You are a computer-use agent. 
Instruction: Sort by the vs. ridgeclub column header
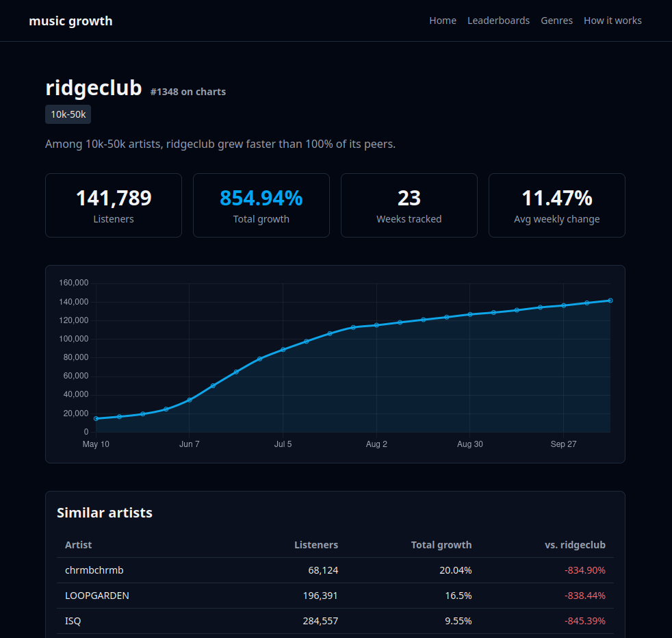point(575,545)
